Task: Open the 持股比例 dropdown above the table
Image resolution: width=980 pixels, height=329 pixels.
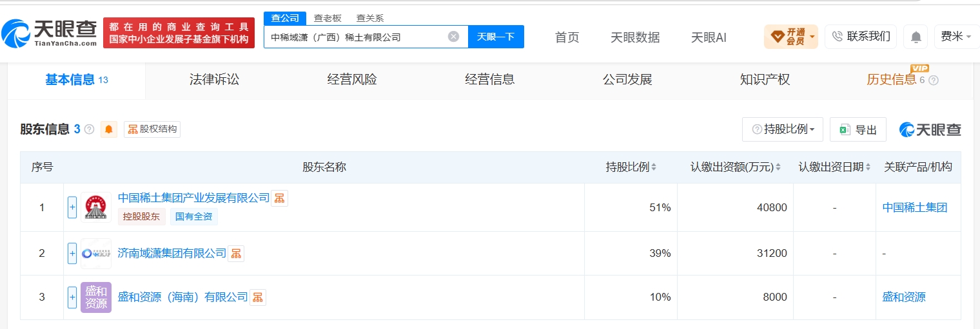Action: [x=783, y=129]
